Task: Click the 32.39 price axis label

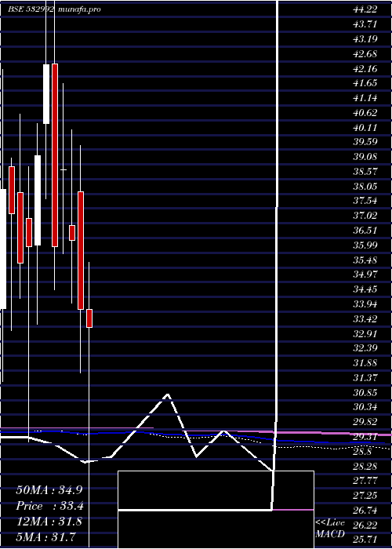Action: (x=365, y=348)
